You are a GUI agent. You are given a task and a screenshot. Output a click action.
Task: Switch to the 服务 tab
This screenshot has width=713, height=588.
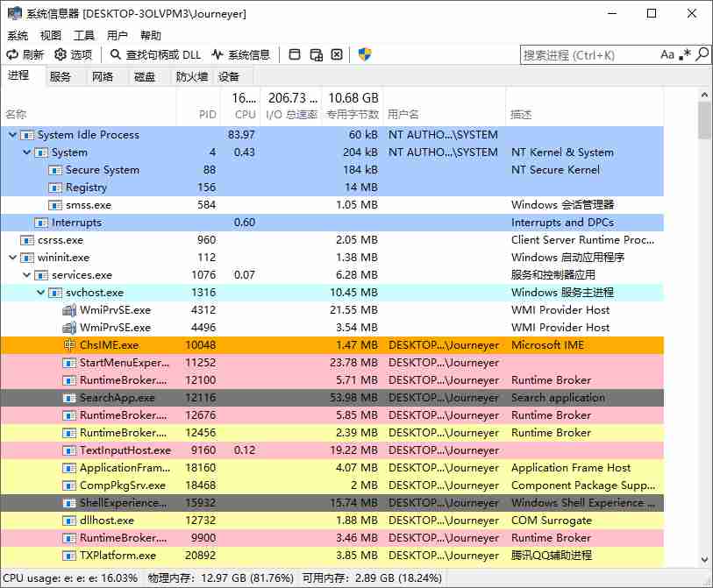[61, 77]
